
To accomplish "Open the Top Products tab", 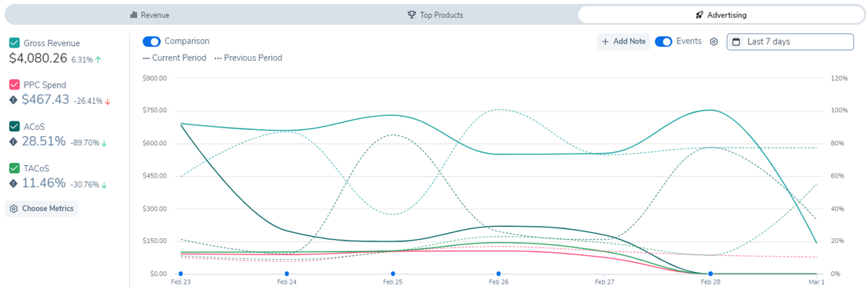I will [x=435, y=15].
